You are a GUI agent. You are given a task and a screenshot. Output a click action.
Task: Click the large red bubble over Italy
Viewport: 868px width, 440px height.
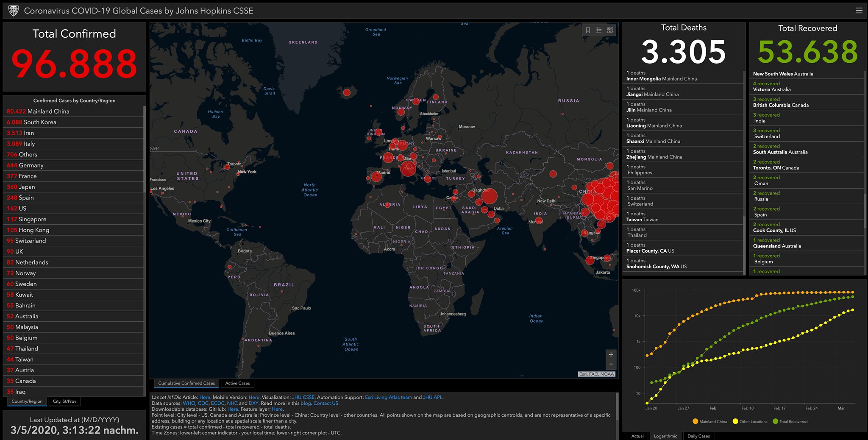click(x=408, y=169)
